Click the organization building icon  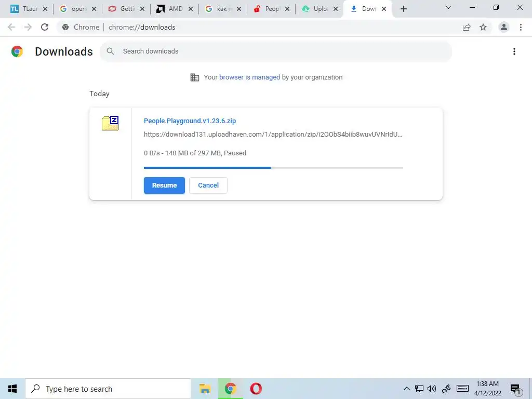point(195,77)
